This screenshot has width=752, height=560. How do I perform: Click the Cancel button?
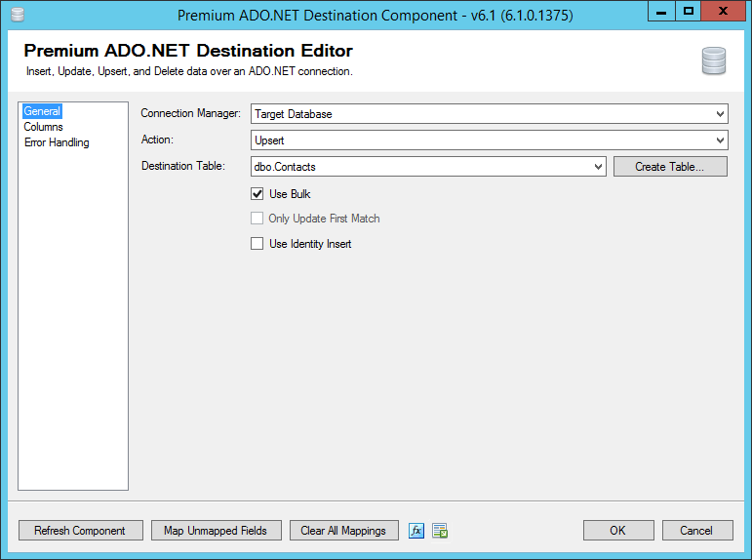pos(697,531)
